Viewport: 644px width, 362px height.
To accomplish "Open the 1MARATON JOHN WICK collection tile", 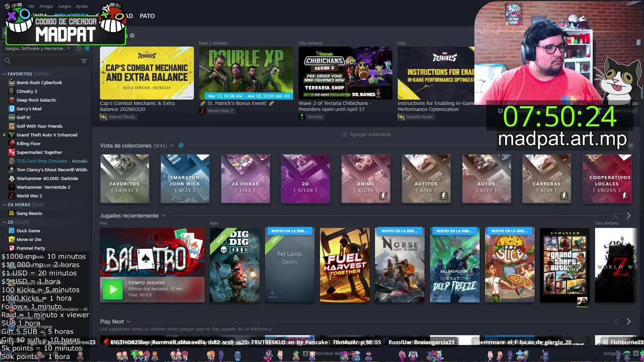I will pos(185,179).
